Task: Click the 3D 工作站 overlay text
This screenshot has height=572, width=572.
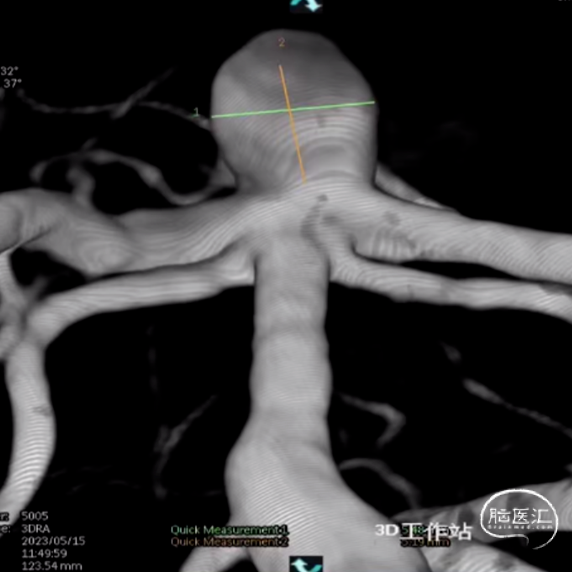Action: tap(424, 531)
